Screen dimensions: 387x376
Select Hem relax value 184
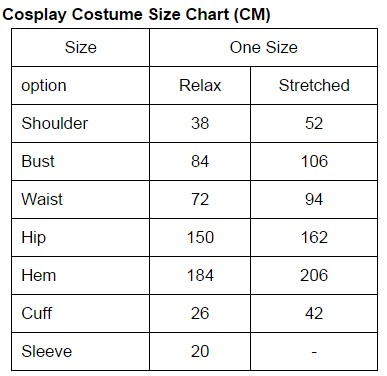(200, 275)
